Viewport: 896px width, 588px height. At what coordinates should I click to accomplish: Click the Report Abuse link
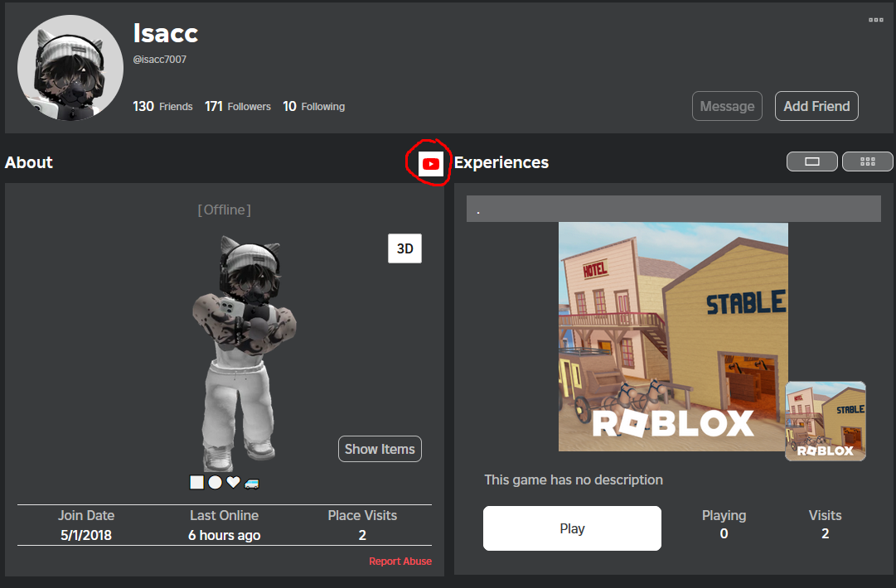pyautogui.click(x=400, y=561)
